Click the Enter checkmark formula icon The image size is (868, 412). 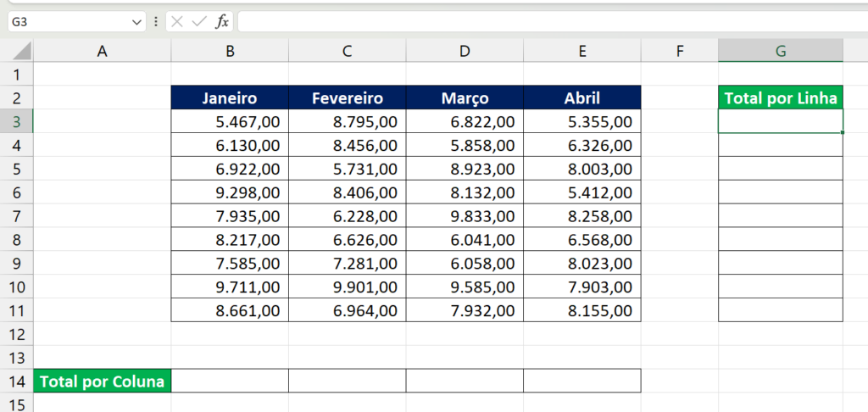(199, 22)
